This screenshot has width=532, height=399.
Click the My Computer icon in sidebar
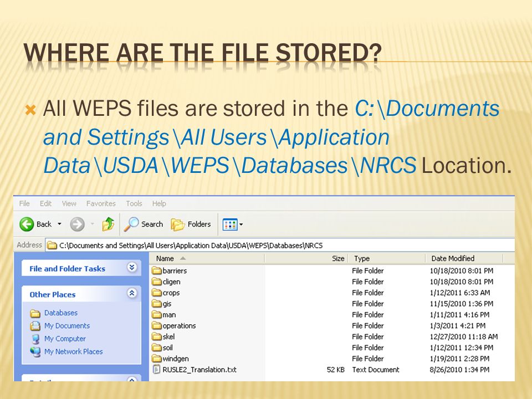[x=35, y=339]
